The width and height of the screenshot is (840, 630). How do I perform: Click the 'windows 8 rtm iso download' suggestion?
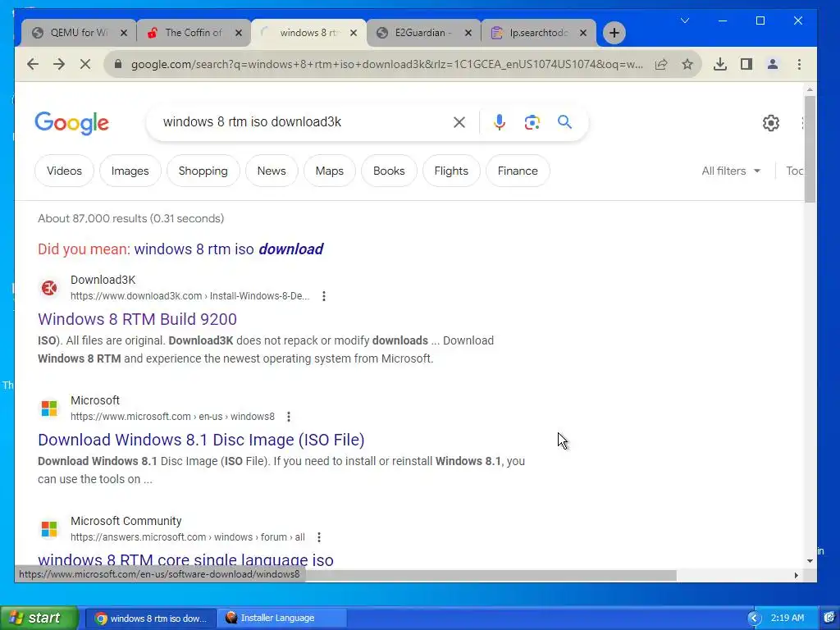229,249
